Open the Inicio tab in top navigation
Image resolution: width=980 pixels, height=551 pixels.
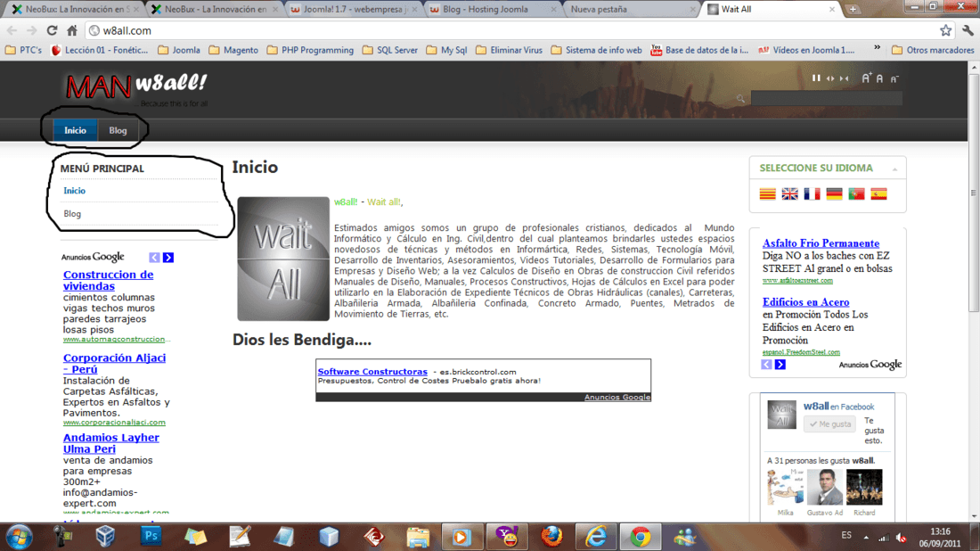pos(75,130)
